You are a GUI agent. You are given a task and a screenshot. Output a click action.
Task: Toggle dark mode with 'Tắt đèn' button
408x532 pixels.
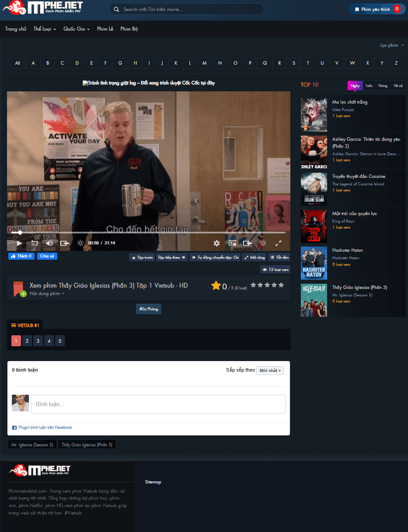click(279, 257)
